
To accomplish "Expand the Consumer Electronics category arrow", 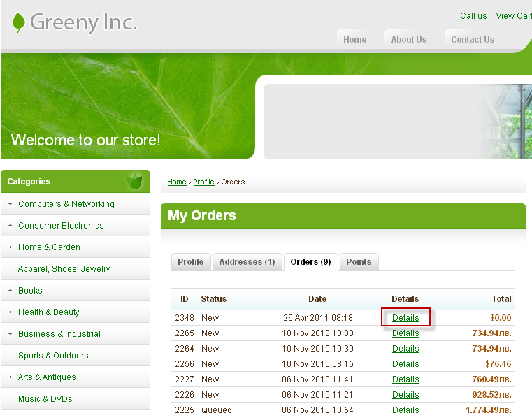I will tap(10, 226).
